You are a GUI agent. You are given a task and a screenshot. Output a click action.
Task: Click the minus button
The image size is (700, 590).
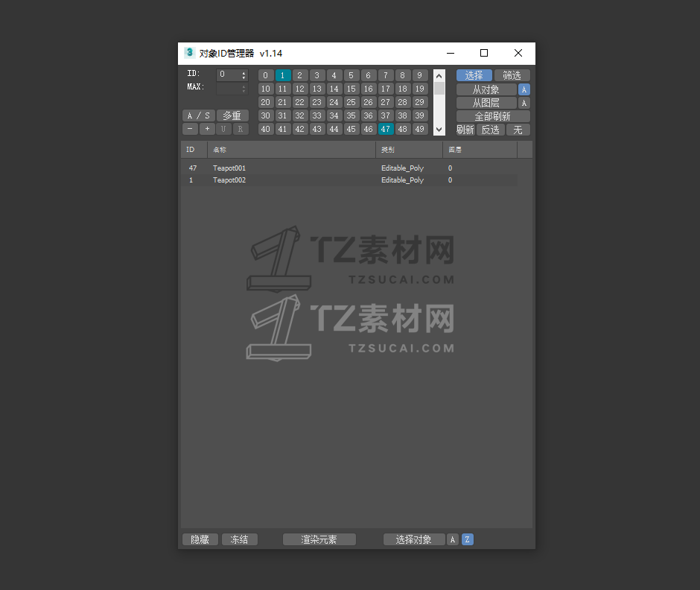[190, 129]
